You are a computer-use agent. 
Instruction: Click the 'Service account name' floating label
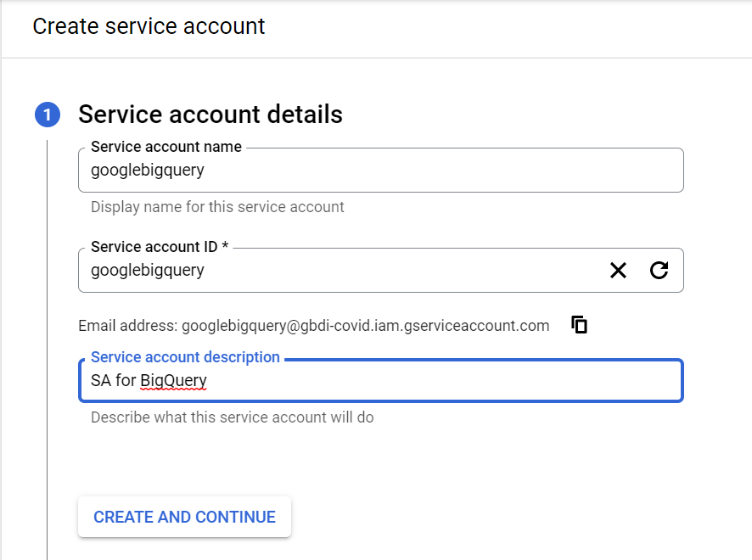click(x=166, y=147)
